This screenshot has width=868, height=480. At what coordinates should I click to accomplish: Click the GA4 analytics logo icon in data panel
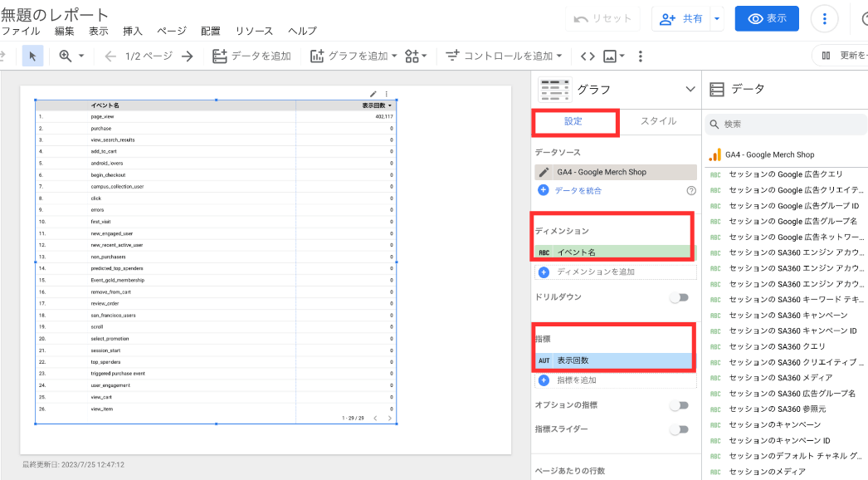tap(715, 154)
